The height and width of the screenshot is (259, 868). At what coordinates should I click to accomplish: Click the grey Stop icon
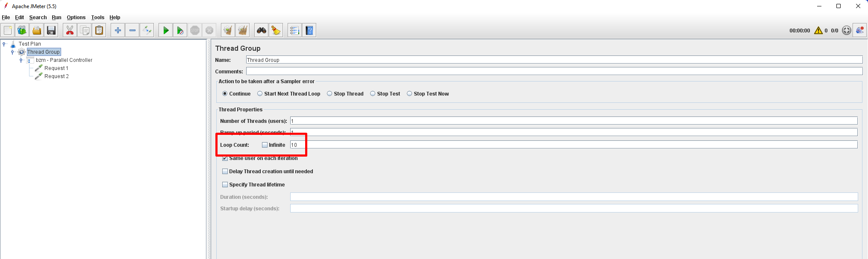tap(195, 30)
